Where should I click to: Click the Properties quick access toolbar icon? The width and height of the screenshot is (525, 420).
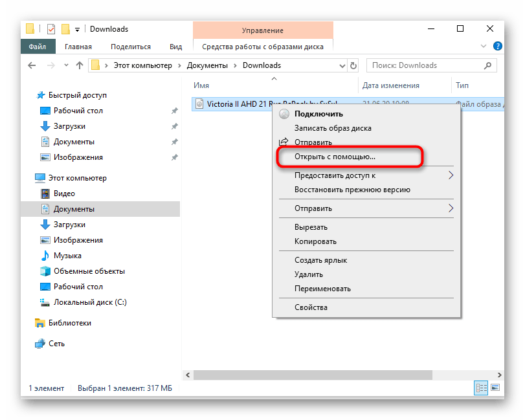click(51, 29)
